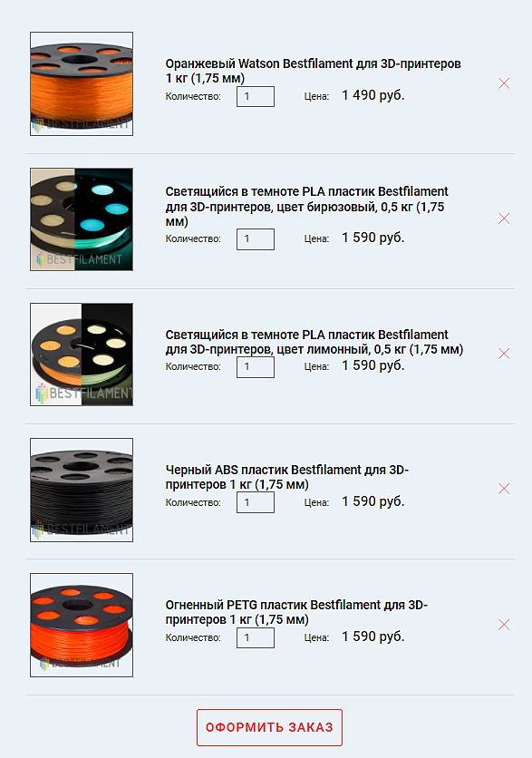Open the Огненный PETG пластик product title
This screenshot has width=532, height=758.
tap(296, 612)
